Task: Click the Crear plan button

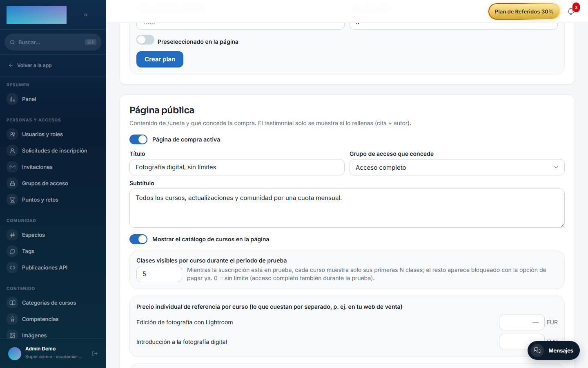Action: pyautogui.click(x=160, y=59)
